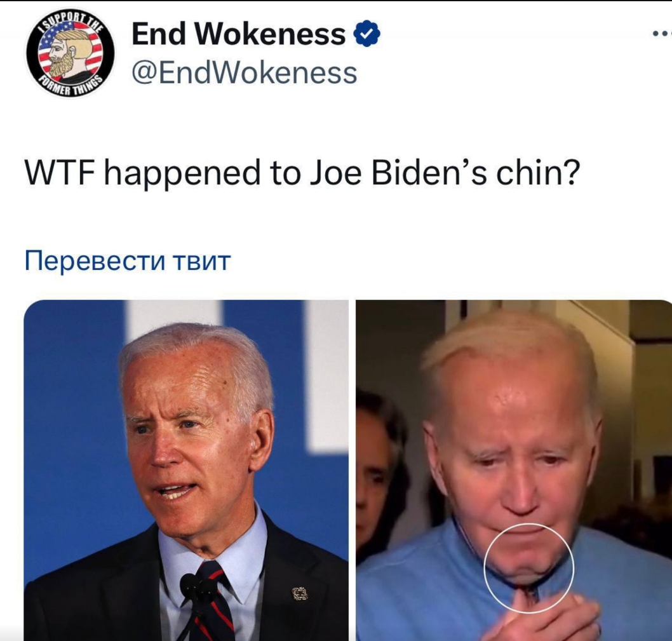Click the blue verified checkmark badge
672x641 pixels.
(x=367, y=34)
